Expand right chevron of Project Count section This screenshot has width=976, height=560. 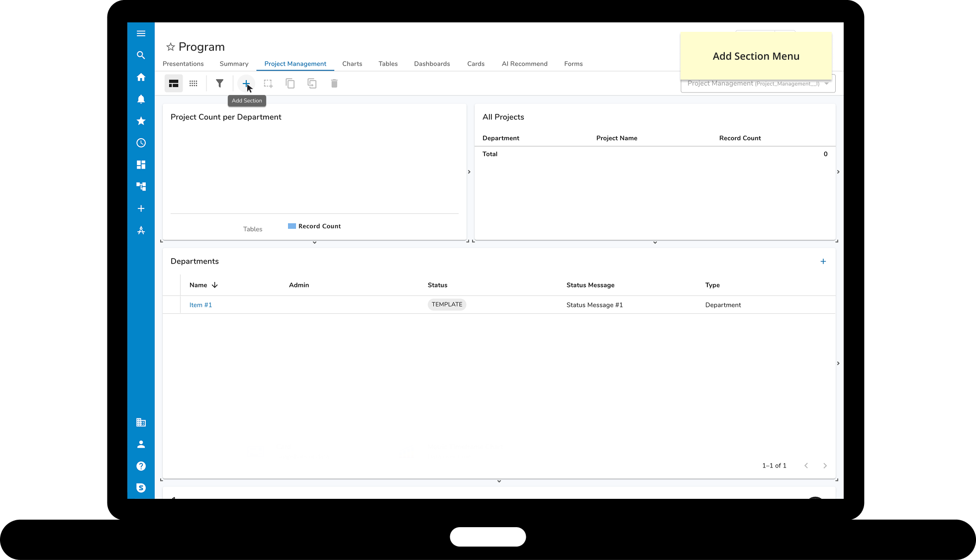tap(469, 172)
